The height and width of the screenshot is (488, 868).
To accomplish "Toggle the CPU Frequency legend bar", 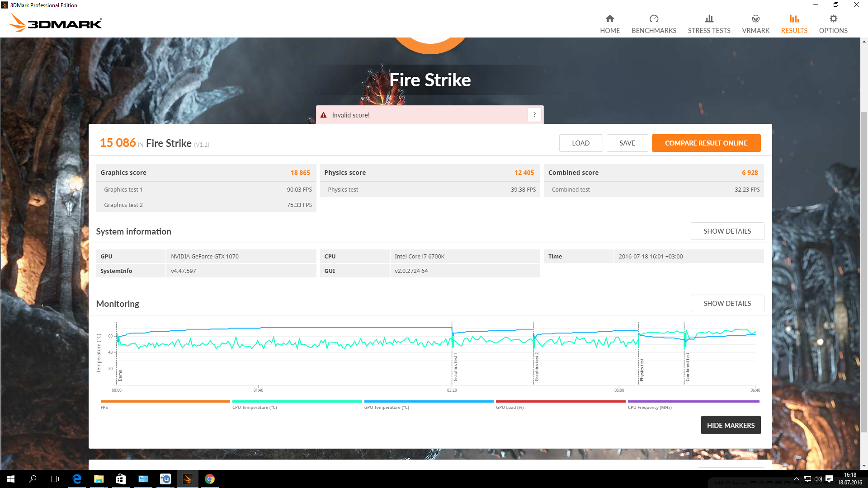I will click(x=693, y=401).
